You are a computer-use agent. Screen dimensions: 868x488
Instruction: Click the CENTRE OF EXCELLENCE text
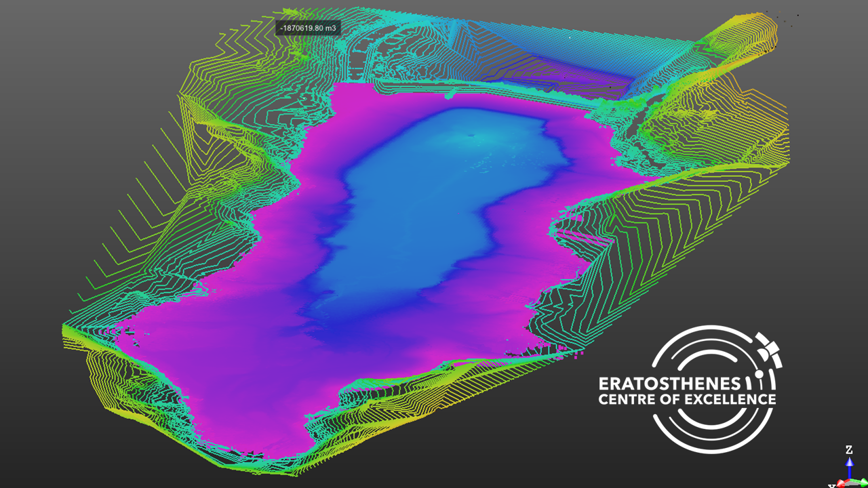coord(687,399)
